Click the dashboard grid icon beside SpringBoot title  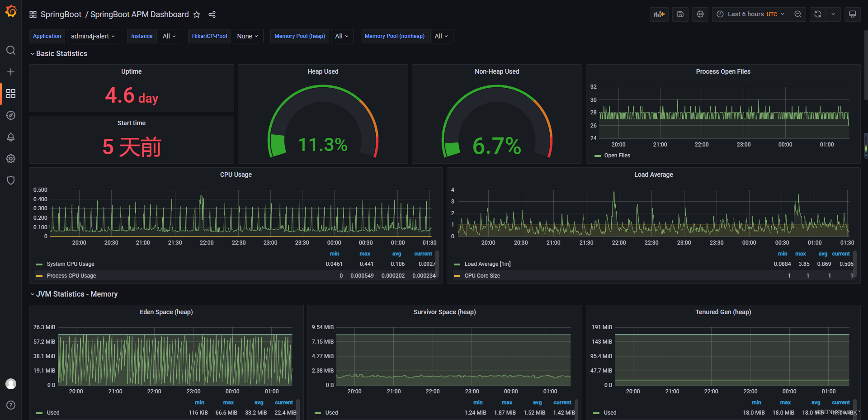[x=33, y=14]
